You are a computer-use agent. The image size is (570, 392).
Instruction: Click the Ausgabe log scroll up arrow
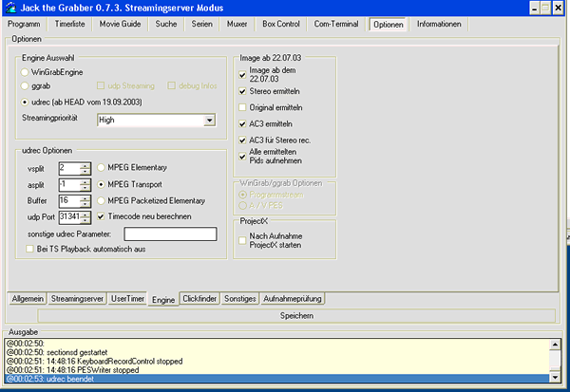555,345
